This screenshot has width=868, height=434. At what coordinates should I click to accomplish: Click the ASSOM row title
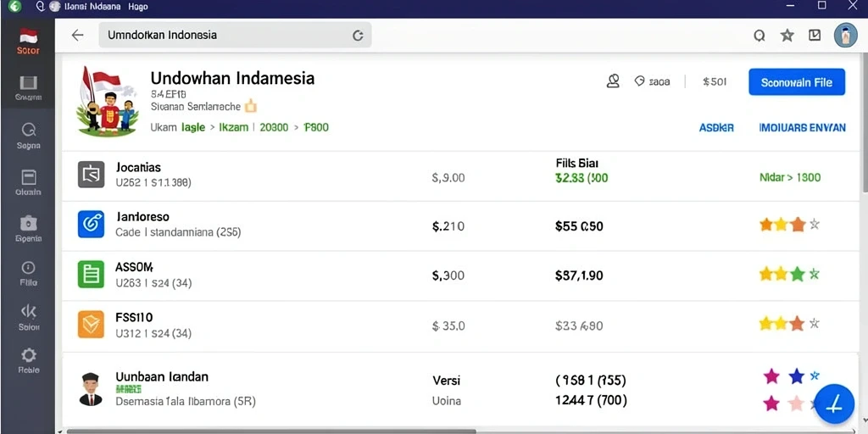point(134,267)
